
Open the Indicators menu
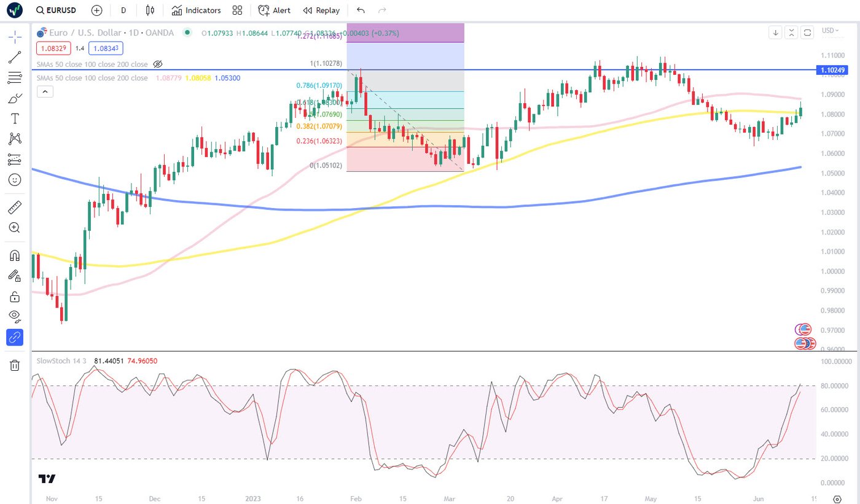point(197,10)
